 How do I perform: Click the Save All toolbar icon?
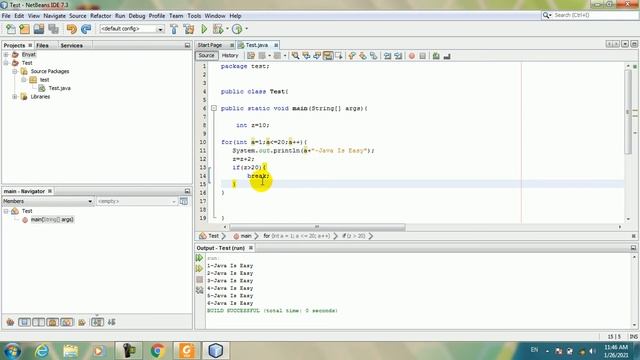(53, 29)
